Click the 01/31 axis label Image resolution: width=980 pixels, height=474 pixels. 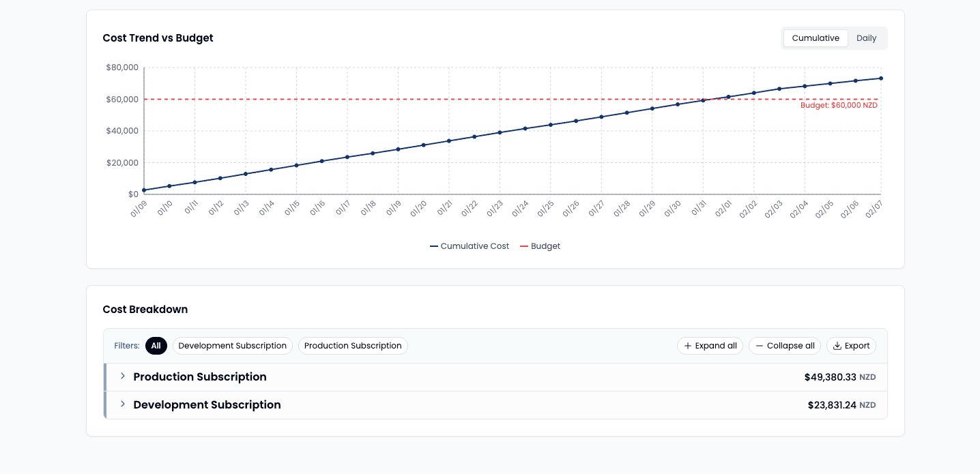(x=698, y=208)
